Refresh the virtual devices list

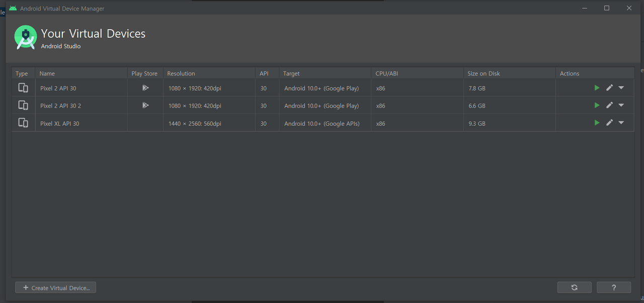pos(574,287)
